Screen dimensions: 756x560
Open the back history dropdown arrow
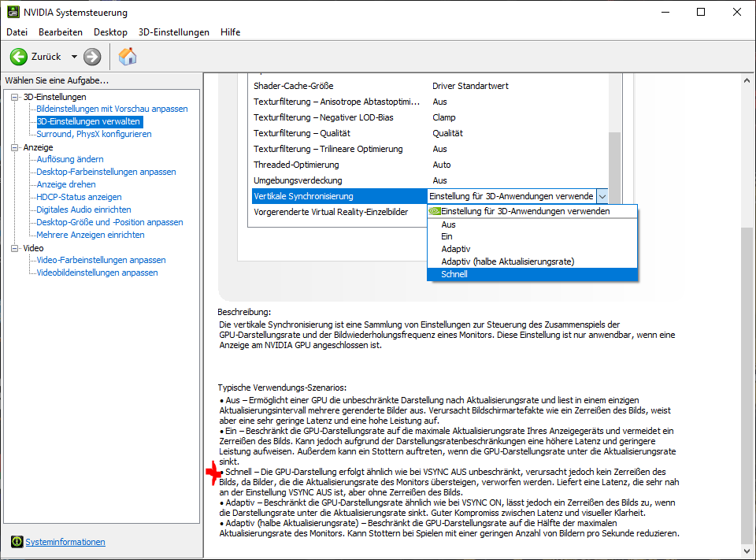click(x=74, y=57)
